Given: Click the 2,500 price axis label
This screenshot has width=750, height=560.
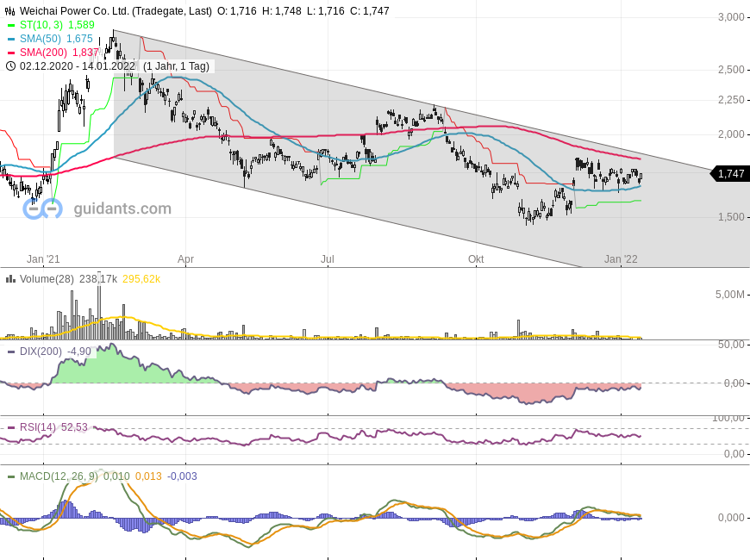Looking at the screenshot, I should pyautogui.click(x=731, y=70).
